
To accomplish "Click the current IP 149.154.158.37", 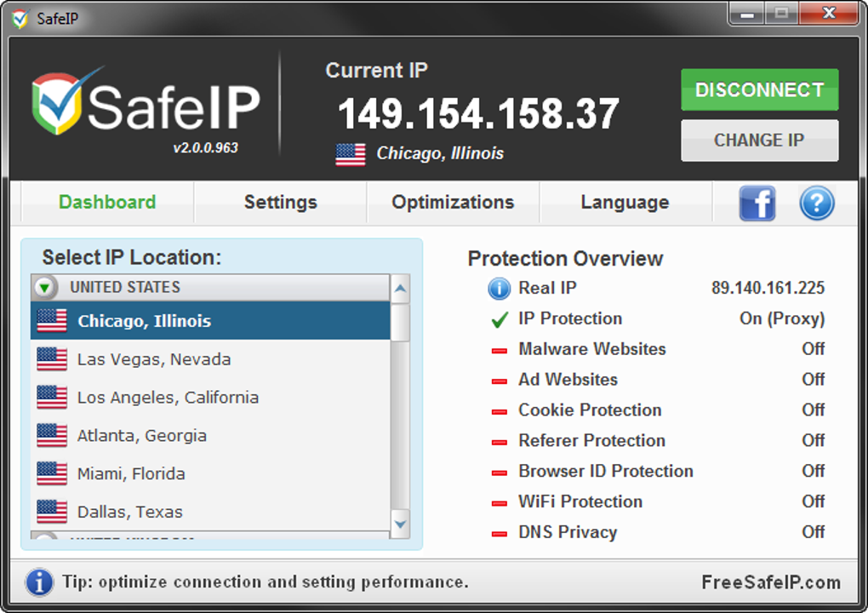I will tap(478, 113).
